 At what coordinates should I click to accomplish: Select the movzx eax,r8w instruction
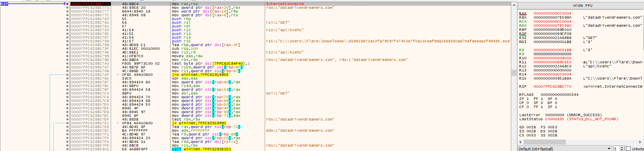click(x=187, y=56)
